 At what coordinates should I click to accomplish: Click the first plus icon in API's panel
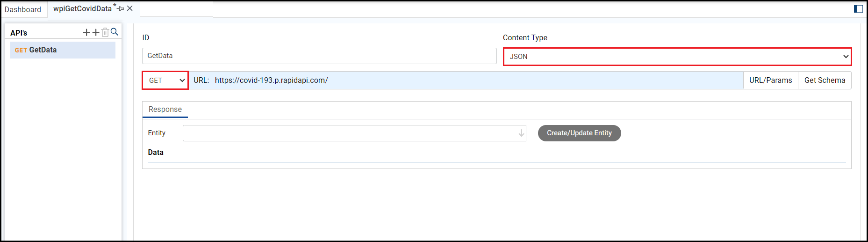86,32
